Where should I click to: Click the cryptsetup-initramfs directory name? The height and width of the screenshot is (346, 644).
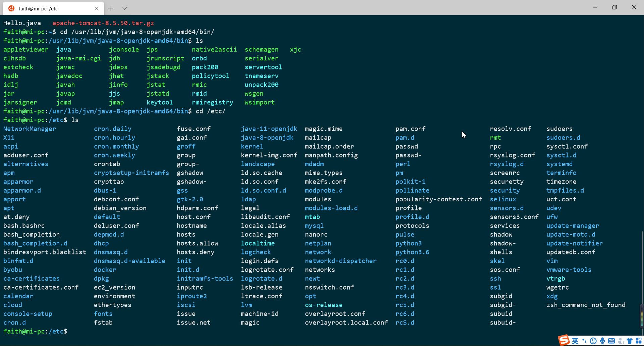(131, 173)
